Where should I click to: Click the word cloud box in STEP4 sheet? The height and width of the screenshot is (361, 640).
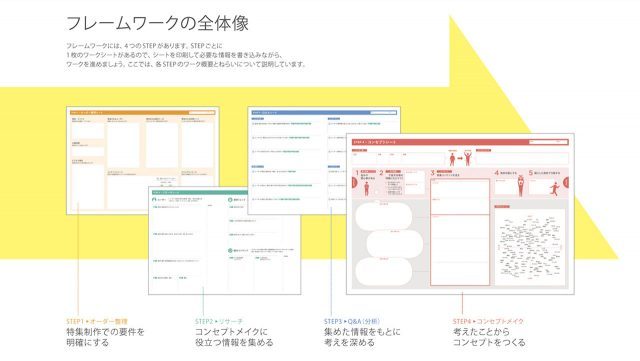click(x=530, y=246)
